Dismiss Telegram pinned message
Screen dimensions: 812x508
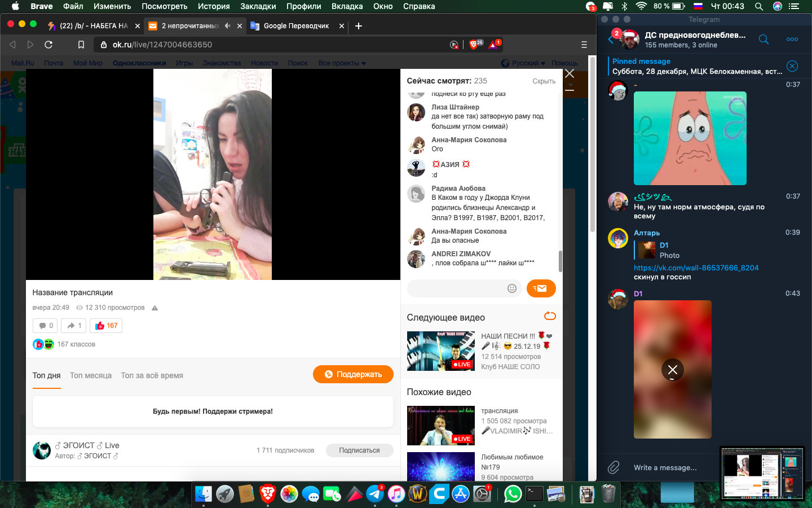pos(792,66)
